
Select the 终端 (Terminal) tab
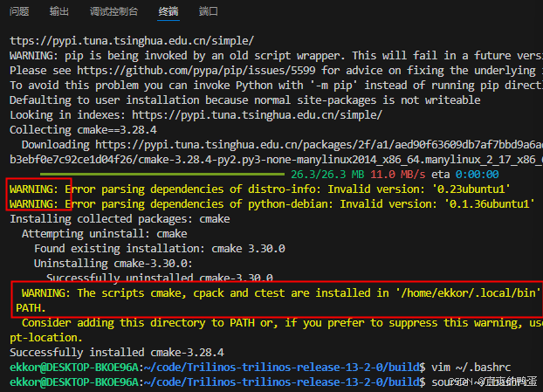click(168, 11)
